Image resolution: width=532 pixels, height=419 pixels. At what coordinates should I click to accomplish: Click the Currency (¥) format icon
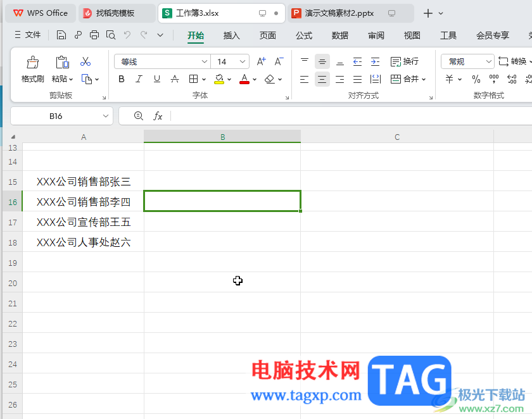tap(449, 79)
